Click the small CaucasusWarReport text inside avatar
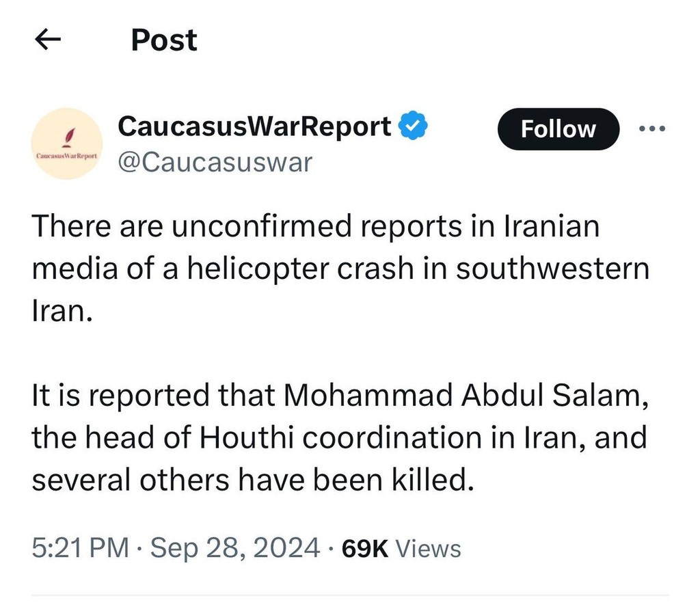 coord(67,156)
